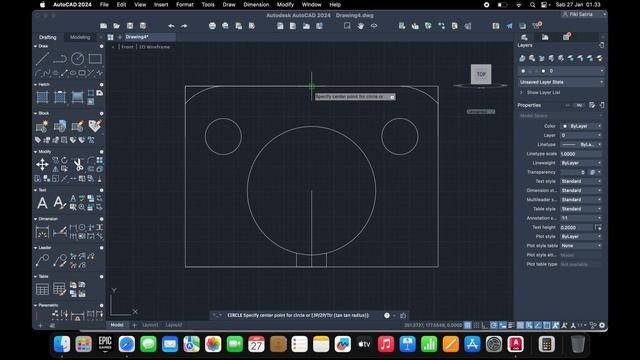Select the Rectangle tool in Draw panel
The height and width of the screenshot is (360, 640).
[95, 59]
